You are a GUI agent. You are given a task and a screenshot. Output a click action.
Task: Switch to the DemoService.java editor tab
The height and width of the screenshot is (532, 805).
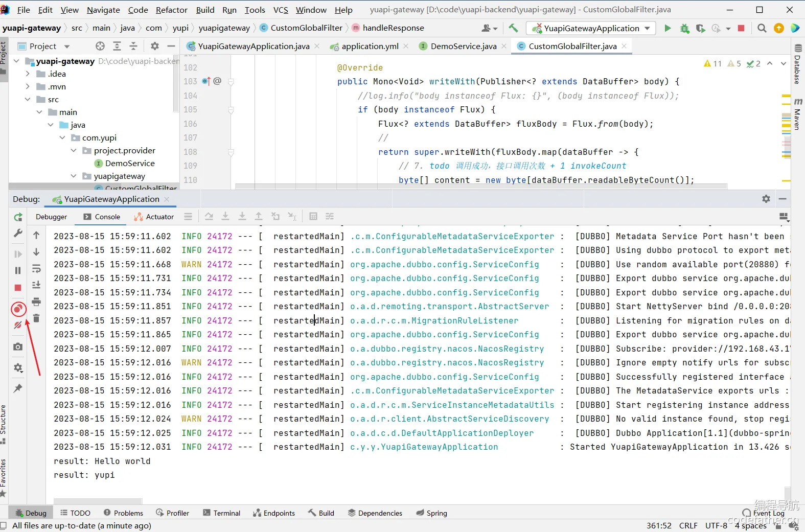coord(463,46)
